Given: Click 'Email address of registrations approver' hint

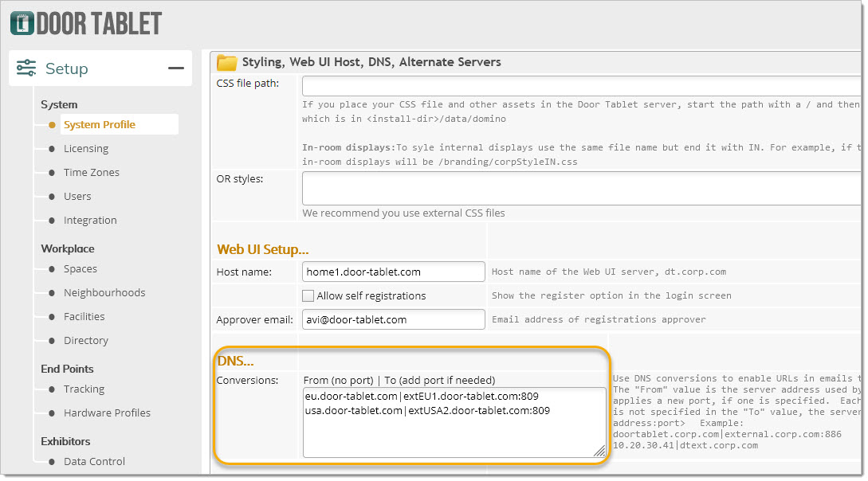Looking at the screenshot, I should click(599, 319).
